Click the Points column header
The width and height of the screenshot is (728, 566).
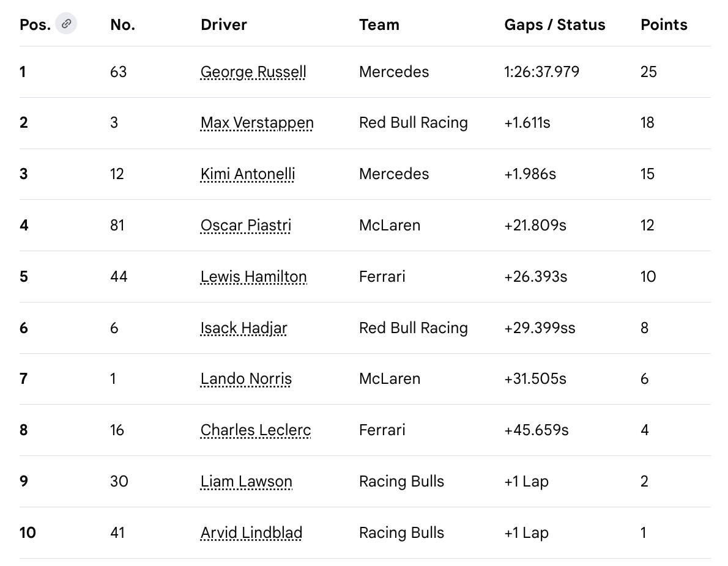(x=664, y=24)
